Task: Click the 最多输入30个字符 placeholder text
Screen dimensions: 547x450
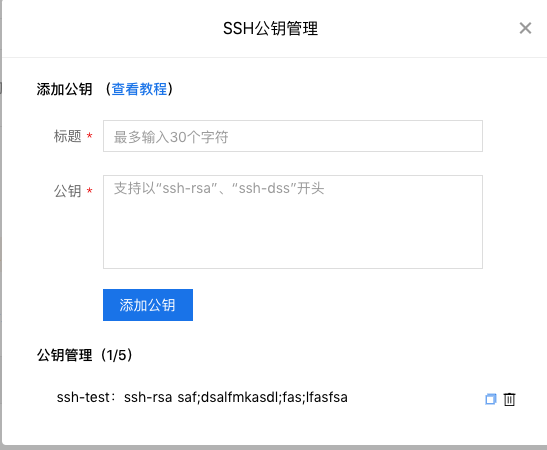Action: coord(171,137)
